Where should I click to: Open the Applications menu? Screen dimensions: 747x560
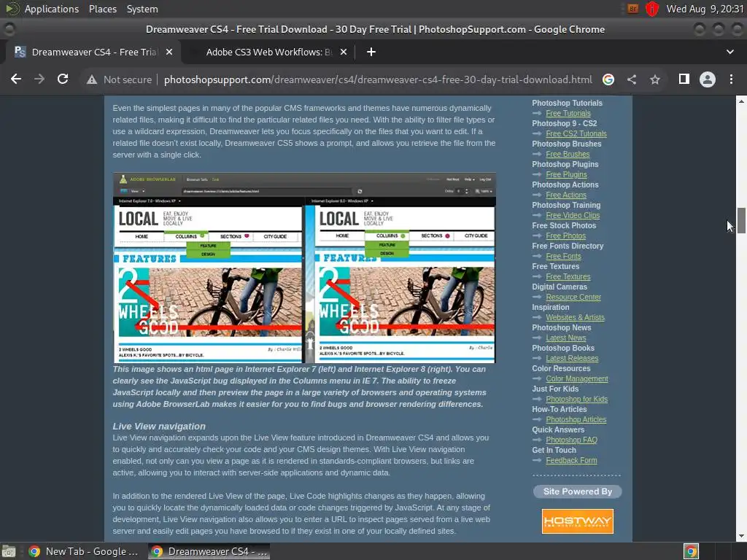52,9
